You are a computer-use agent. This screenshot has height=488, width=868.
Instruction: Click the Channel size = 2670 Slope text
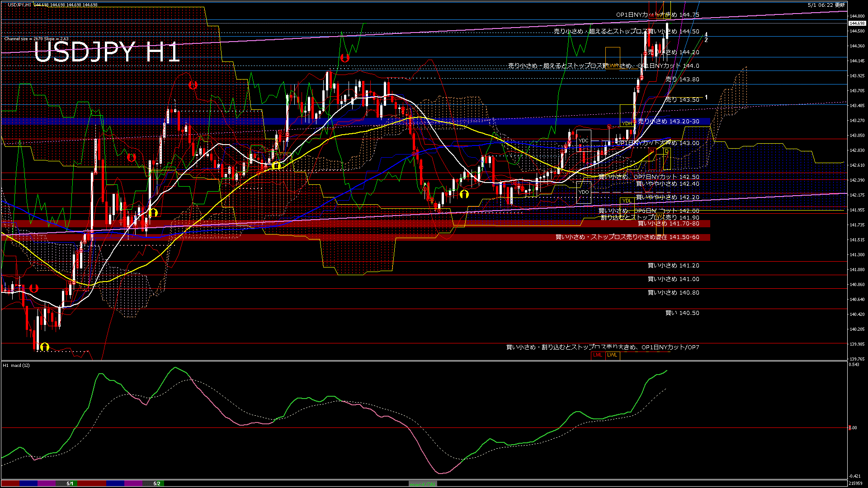[37, 39]
